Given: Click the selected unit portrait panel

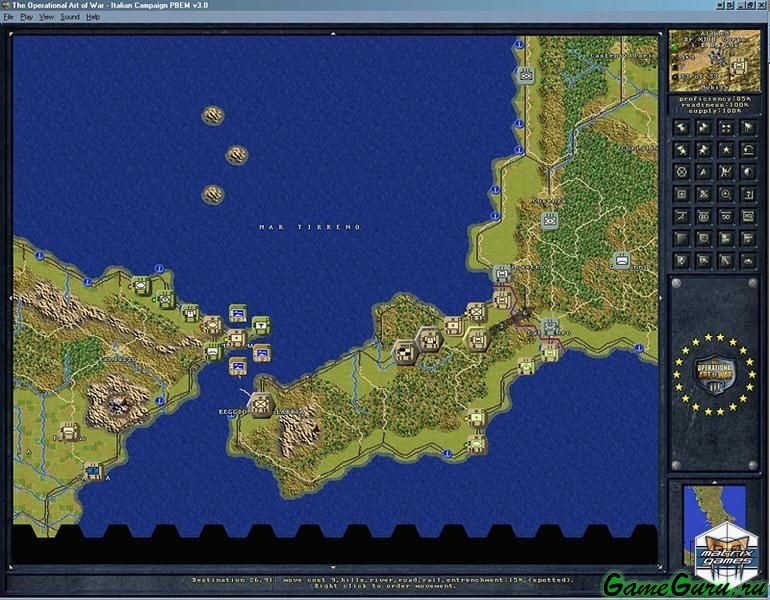Looking at the screenshot, I should pos(714,61).
